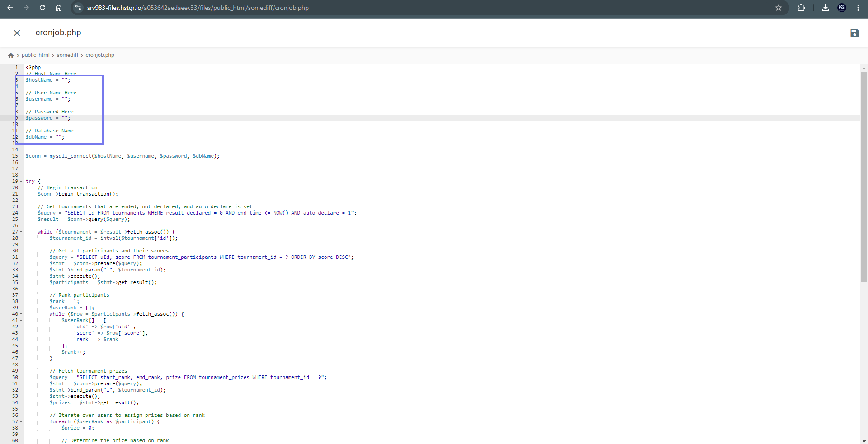Viewport: 868px width, 444px height.
Task: Click the '$participants = $stmt->get_result();' line
Action: (x=103, y=283)
